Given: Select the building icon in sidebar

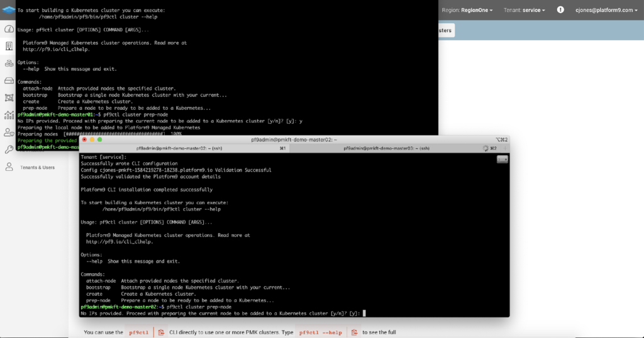Looking at the screenshot, I should pos(9,46).
